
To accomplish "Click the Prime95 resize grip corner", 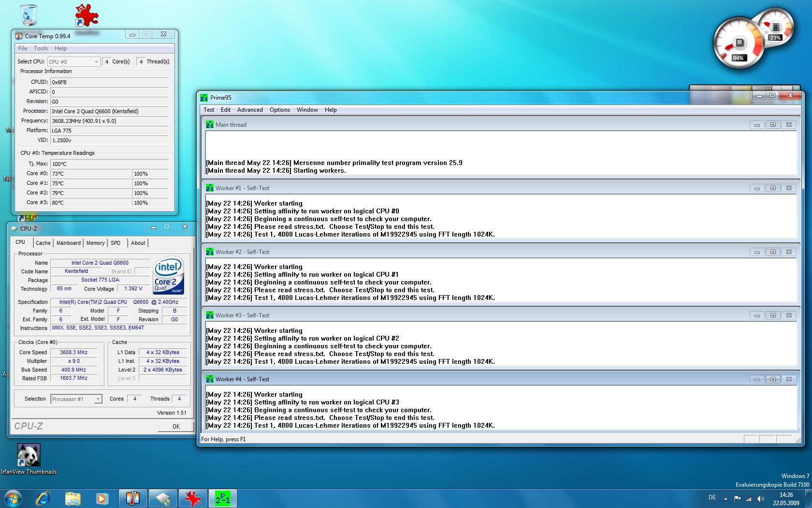I will click(x=797, y=439).
